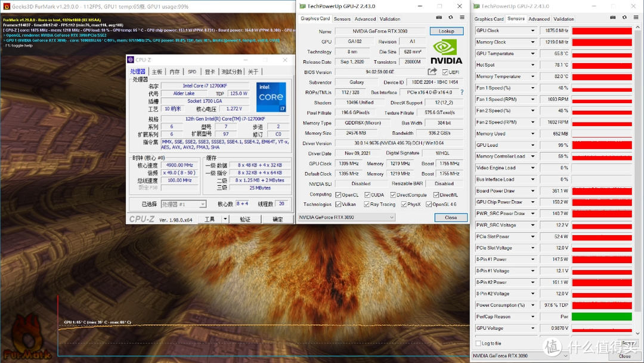Click the Bus Interface question mark help icon
This screenshot has width=644, height=363.
point(463,91)
